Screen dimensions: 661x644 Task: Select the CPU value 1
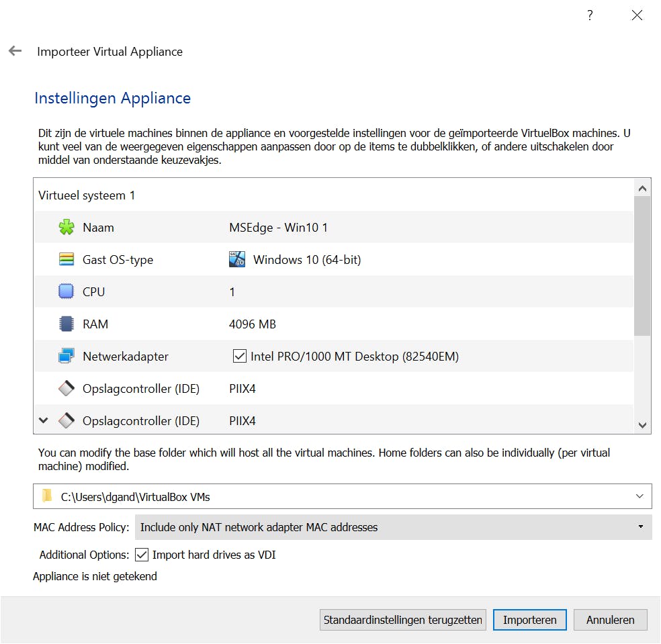pos(232,291)
